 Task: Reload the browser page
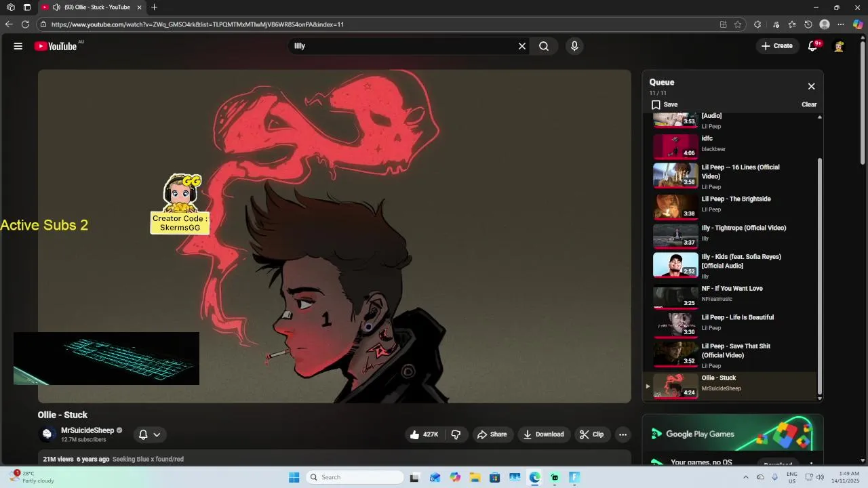tap(25, 24)
